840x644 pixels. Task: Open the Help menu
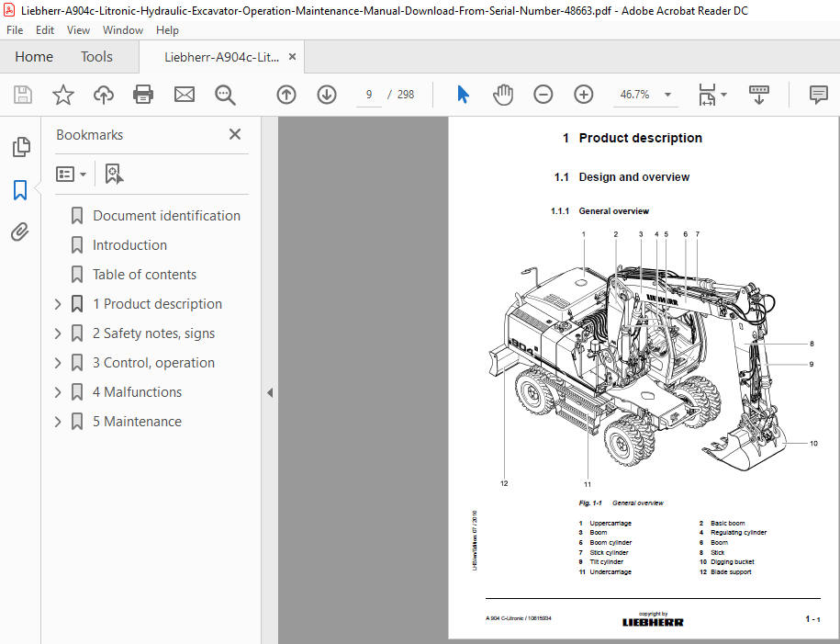pyautogui.click(x=167, y=30)
